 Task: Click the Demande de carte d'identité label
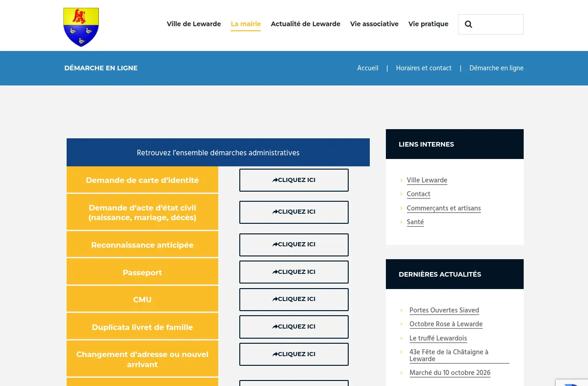click(142, 180)
